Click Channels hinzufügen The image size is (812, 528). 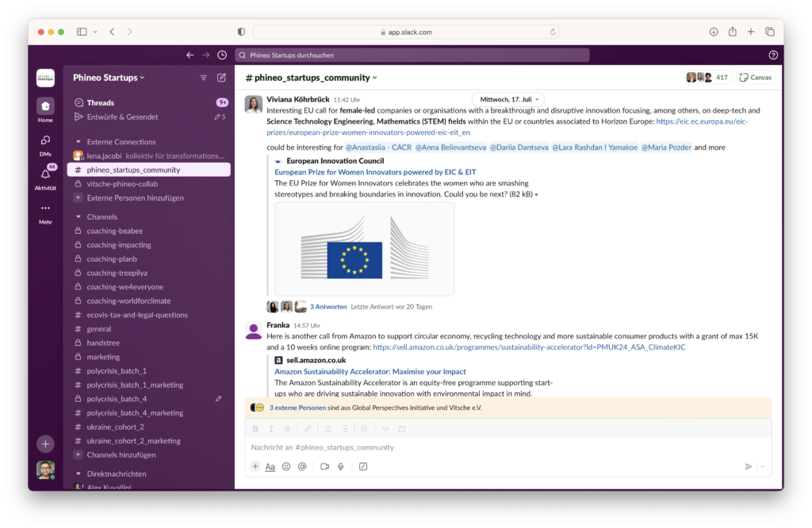pyautogui.click(x=149, y=454)
